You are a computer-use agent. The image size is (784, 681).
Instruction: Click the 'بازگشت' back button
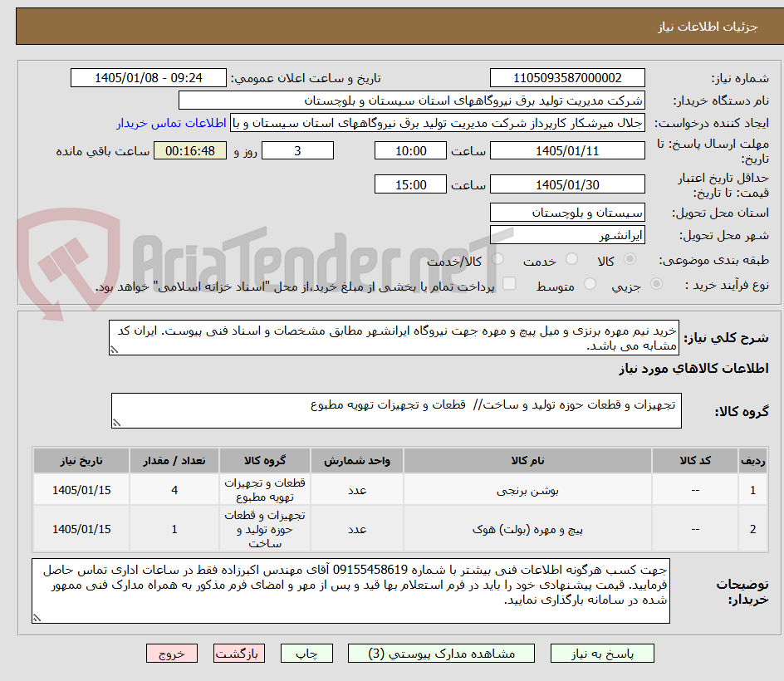point(239,654)
